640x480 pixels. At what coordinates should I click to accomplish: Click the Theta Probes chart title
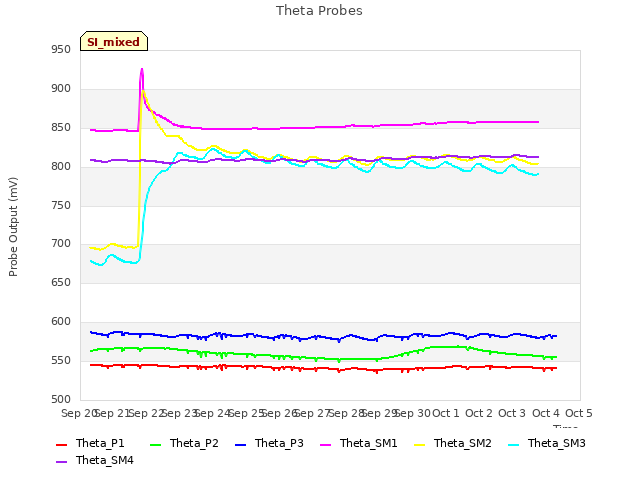point(319,11)
